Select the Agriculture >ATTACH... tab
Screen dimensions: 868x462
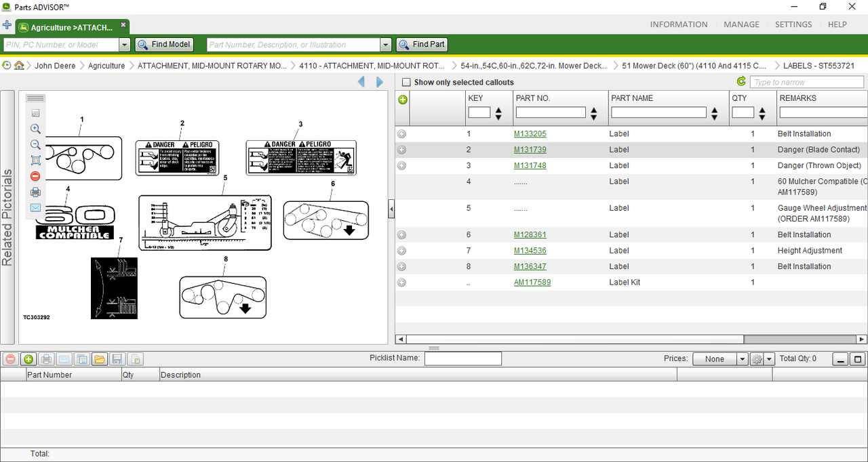[x=72, y=28]
